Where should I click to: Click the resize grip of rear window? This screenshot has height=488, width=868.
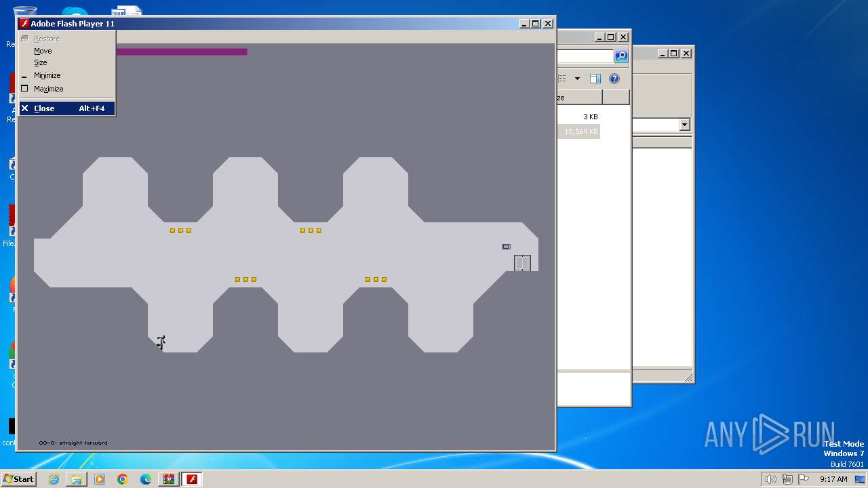[689, 378]
